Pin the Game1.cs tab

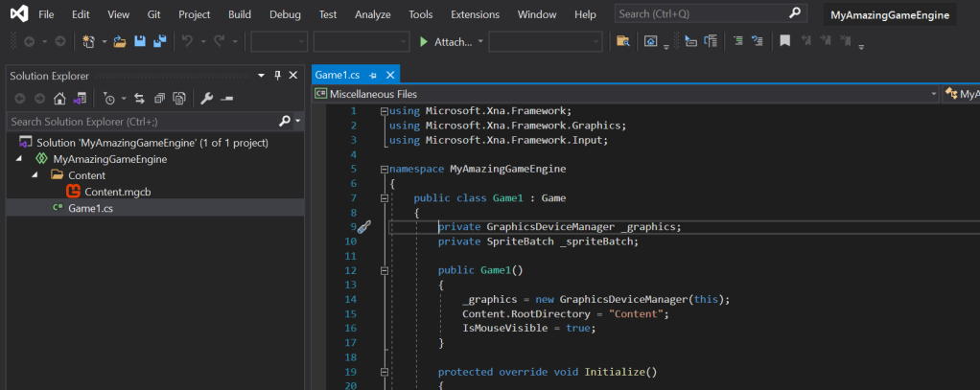(x=373, y=76)
